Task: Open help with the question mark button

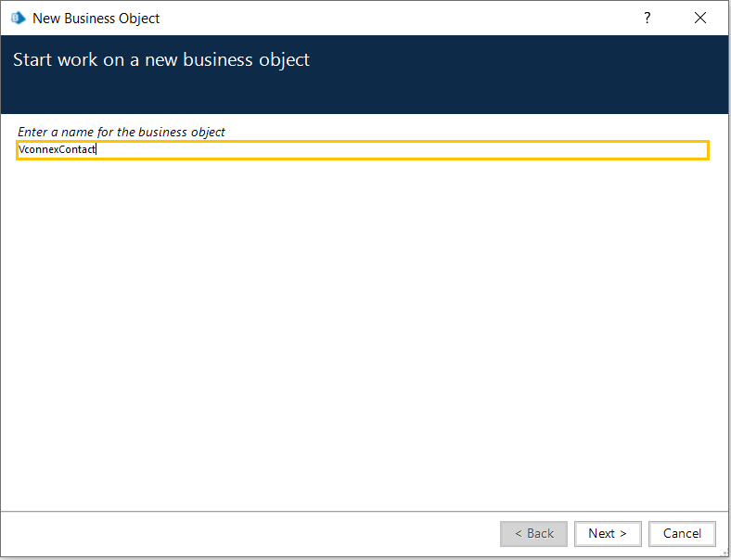Action: (648, 18)
